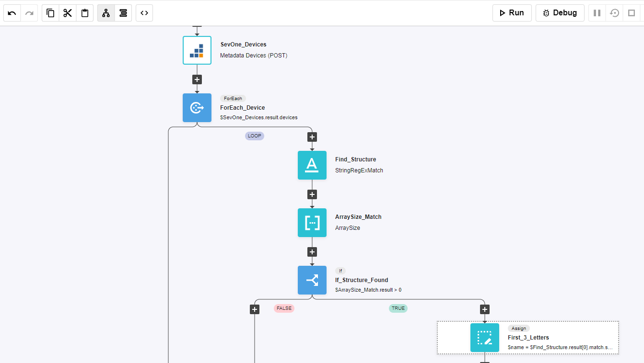Screen dimensions: 644x363
Task: Click the ArraySize subtitle text
Action: click(x=348, y=228)
